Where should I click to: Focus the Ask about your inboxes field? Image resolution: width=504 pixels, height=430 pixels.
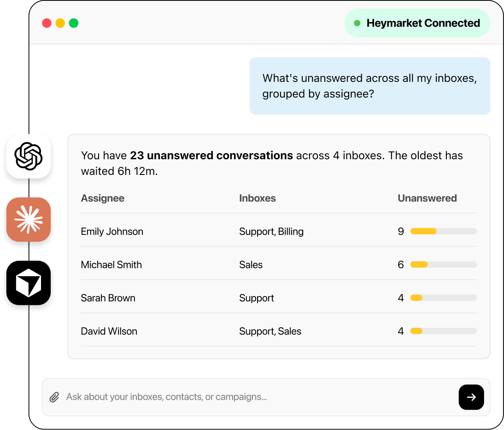266,397
